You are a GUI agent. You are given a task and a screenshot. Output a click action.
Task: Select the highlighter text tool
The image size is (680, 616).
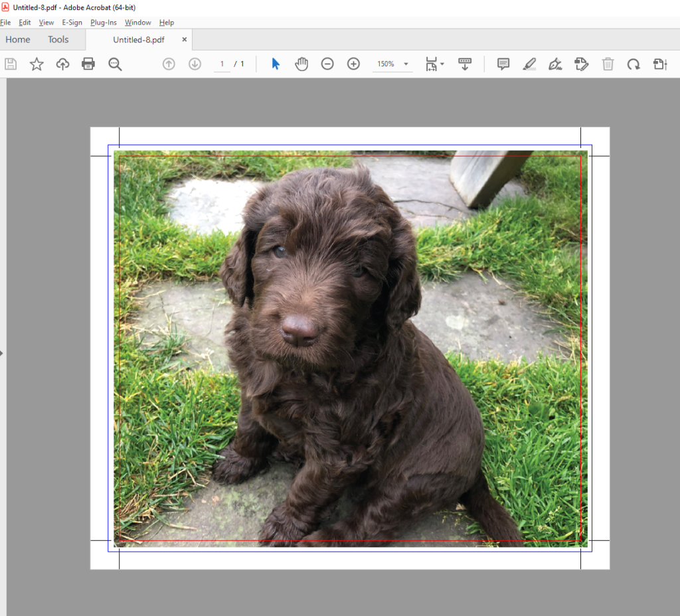point(529,64)
